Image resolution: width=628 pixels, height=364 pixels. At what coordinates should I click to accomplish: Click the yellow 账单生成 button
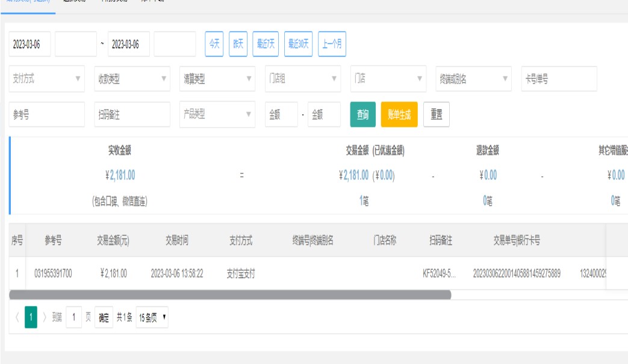click(399, 114)
